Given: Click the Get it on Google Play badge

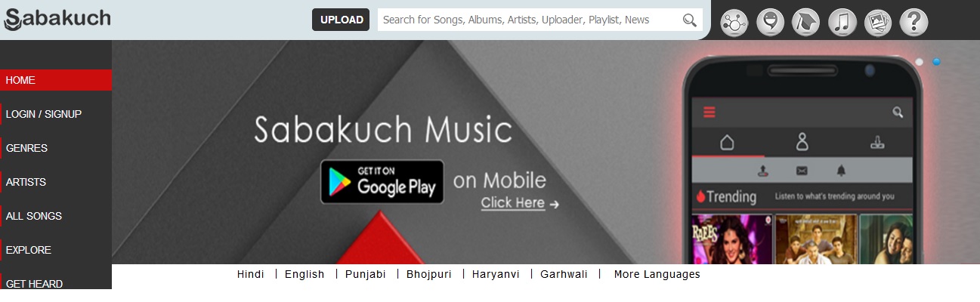Looking at the screenshot, I should 382,181.
